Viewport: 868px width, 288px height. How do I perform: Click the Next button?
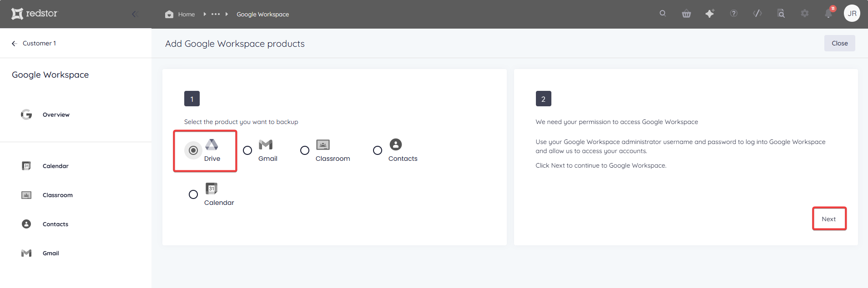pos(829,219)
